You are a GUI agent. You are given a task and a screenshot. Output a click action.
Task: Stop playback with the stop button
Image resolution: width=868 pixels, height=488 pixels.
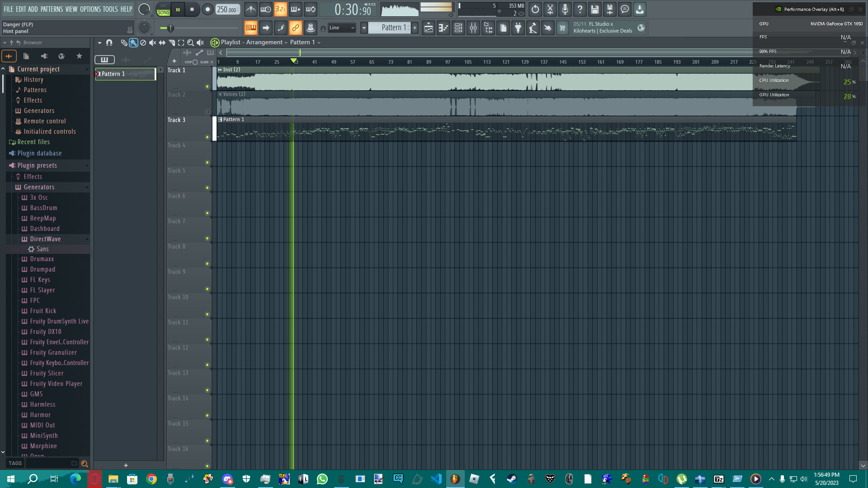pyautogui.click(x=192, y=9)
